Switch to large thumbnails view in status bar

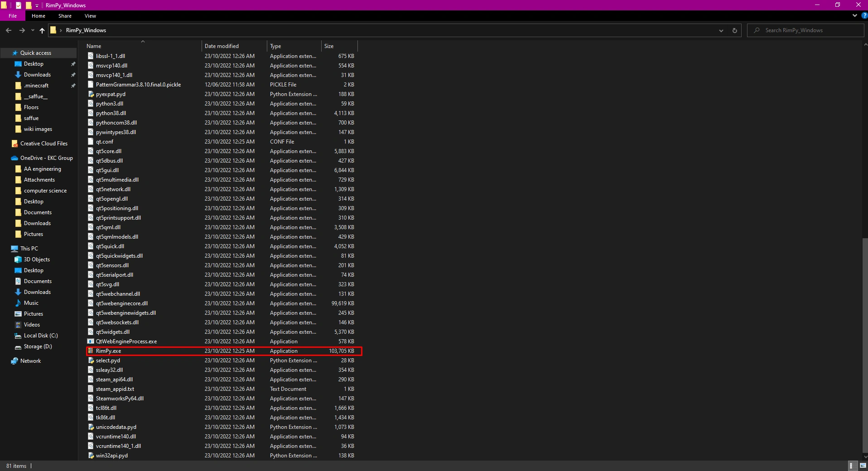coord(863,466)
